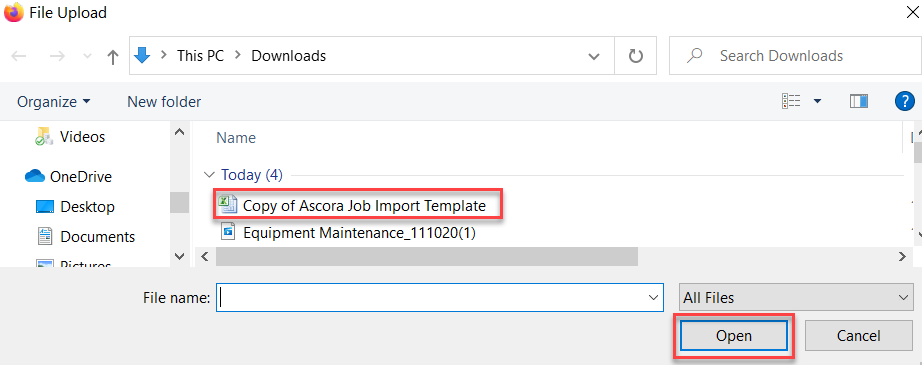Click the blue Downloads arrow icon in address bar
Image resolution: width=922 pixels, height=365 pixels.
click(x=143, y=56)
